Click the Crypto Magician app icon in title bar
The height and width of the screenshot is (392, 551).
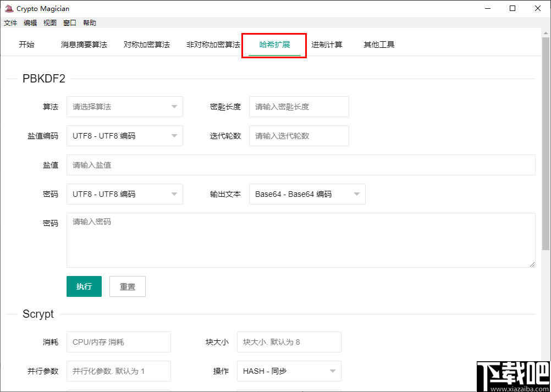(x=8, y=8)
